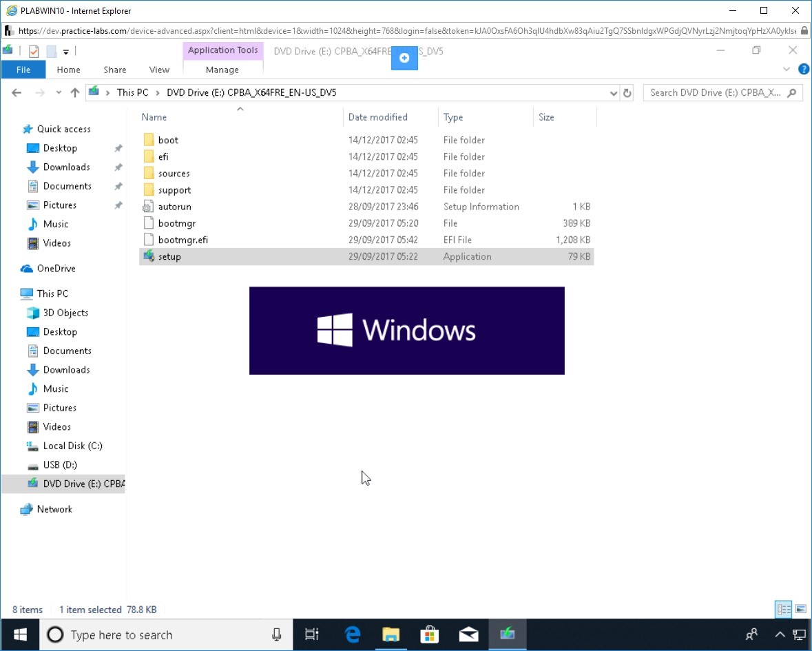Expand the chevron after This PC breadcrumb
812x651 pixels.
pyautogui.click(x=158, y=93)
